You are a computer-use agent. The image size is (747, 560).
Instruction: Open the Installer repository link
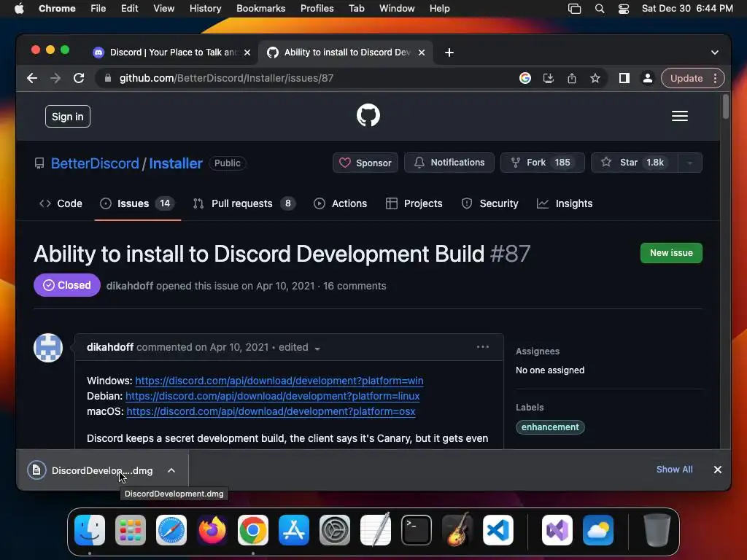[176, 163]
